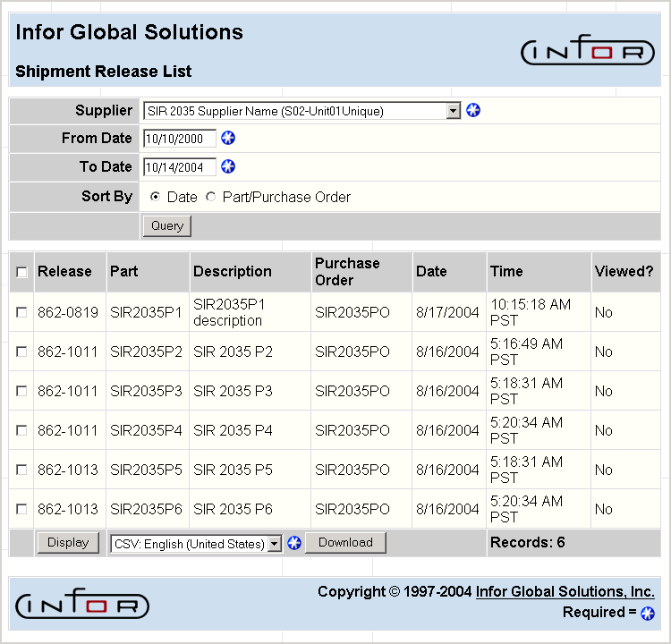Viewport: 671px width, 644px height.
Task: Select the Part/Purchase Order sort option
Action: [211, 197]
